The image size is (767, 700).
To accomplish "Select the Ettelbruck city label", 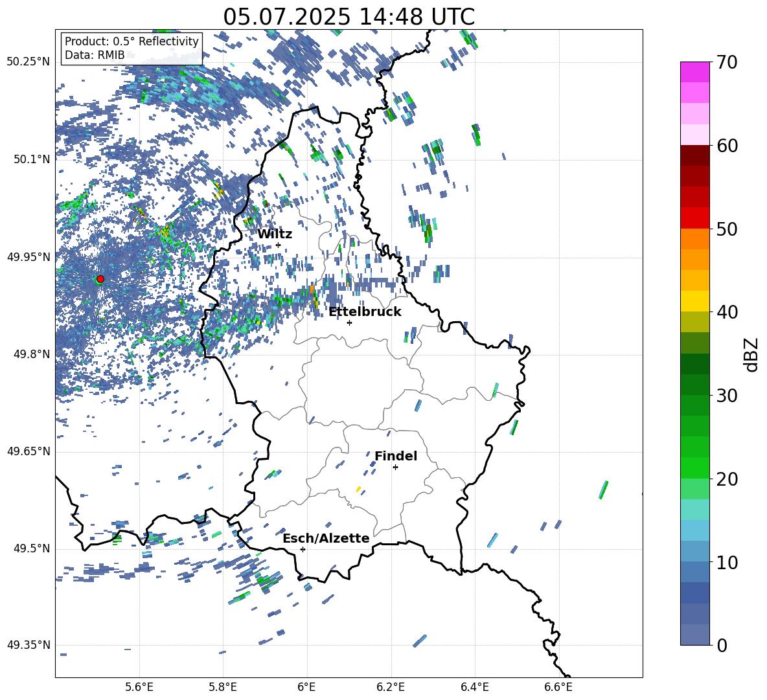I will click(365, 312).
